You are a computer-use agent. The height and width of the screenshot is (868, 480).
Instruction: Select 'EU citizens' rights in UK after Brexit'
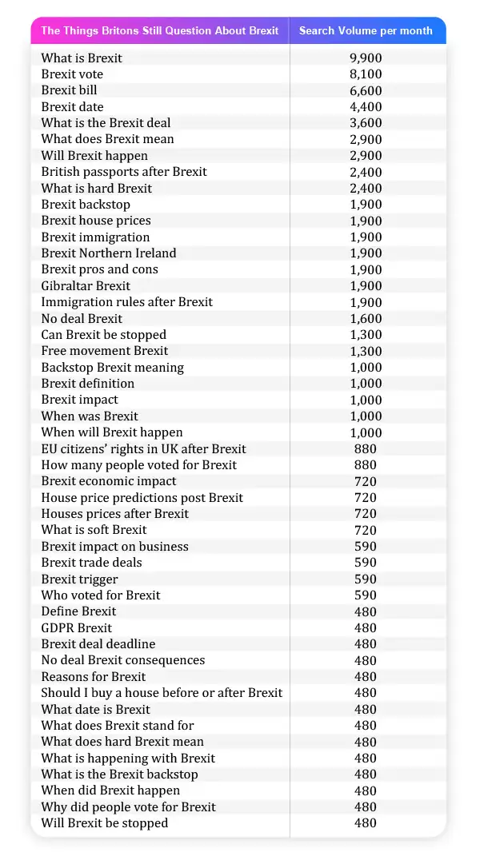point(143,449)
